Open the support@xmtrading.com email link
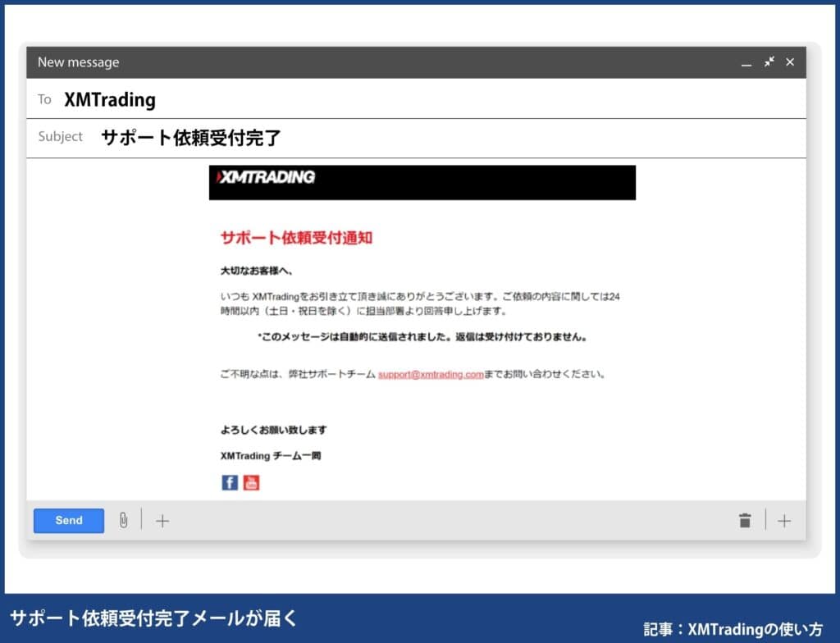This screenshot has height=643, width=840. 431,374
